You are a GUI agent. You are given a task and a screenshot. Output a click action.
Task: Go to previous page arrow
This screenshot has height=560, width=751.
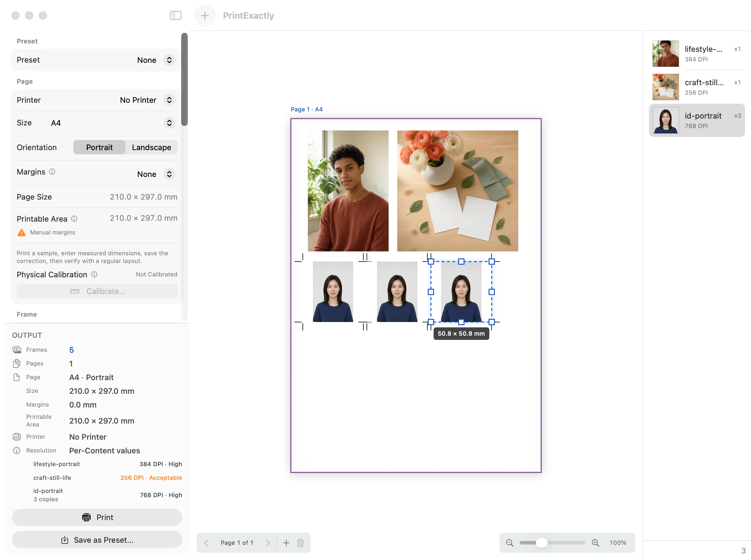(x=206, y=543)
